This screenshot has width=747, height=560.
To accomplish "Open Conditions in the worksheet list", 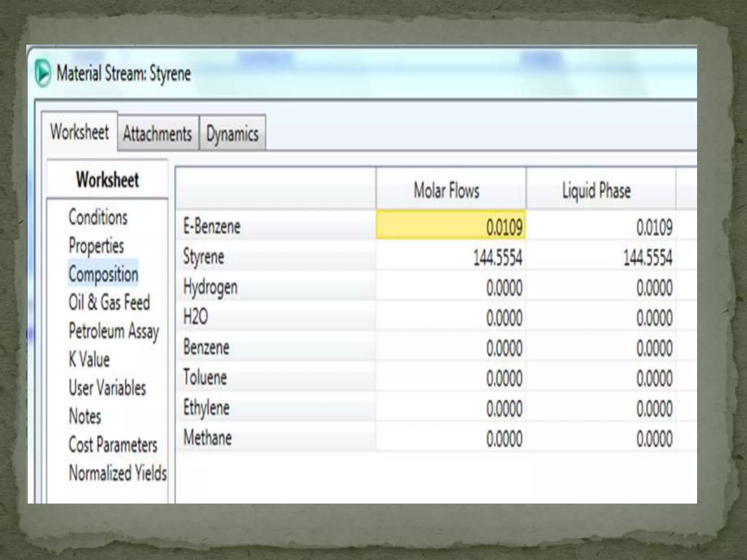I will (98, 217).
